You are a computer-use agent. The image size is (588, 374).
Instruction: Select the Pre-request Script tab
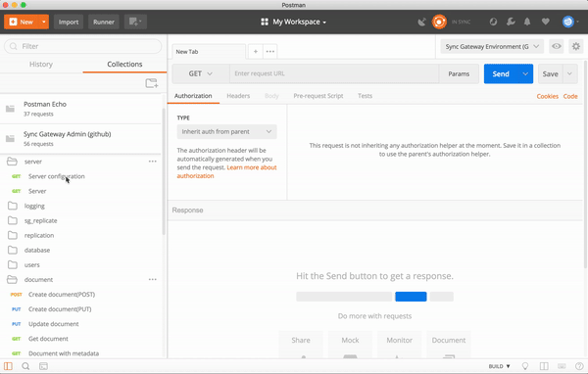coord(318,96)
